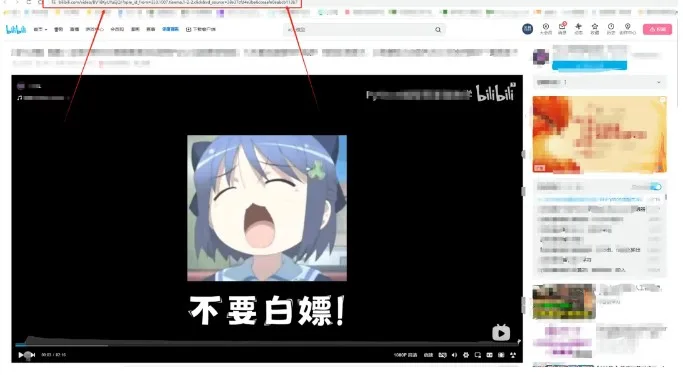Image resolution: width=683 pixels, height=375 pixels.
Task: Open the 赛事 nav item
Action: tap(151, 29)
